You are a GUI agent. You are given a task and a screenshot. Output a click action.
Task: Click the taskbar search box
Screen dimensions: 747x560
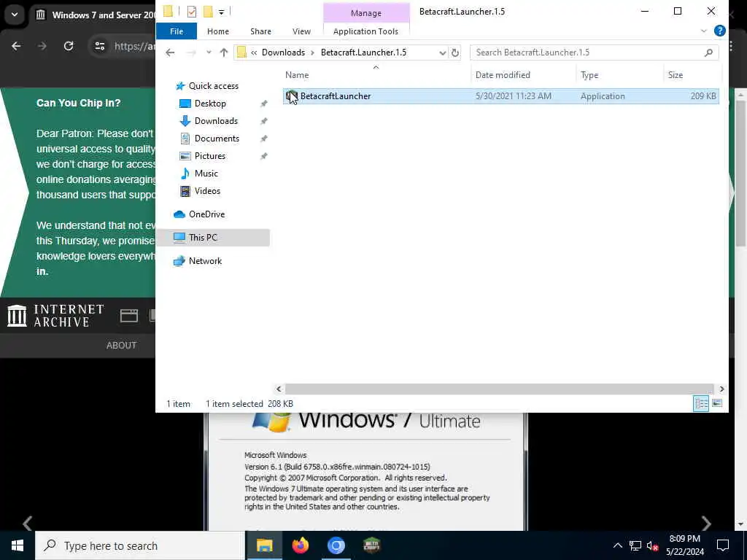coord(140,545)
